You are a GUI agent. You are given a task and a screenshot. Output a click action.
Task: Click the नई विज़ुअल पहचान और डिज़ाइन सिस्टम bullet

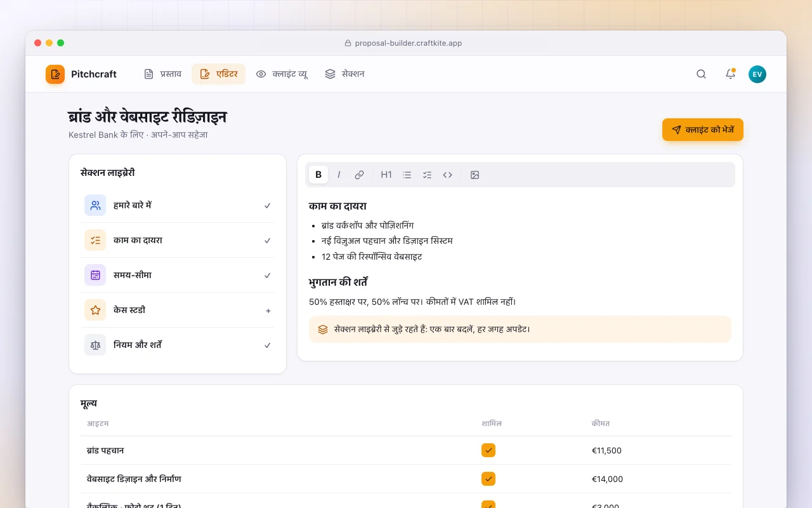coord(387,241)
